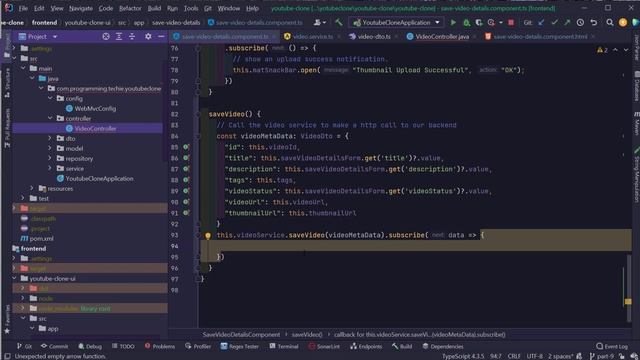The height and width of the screenshot is (360, 640).
Task: Click the orange round avatar icon
Action: (x=623, y=23)
